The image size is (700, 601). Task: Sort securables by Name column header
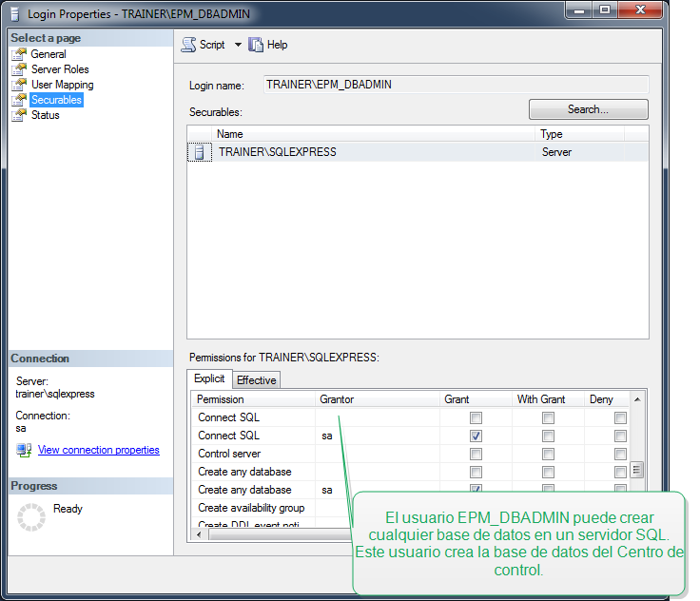click(373, 134)
